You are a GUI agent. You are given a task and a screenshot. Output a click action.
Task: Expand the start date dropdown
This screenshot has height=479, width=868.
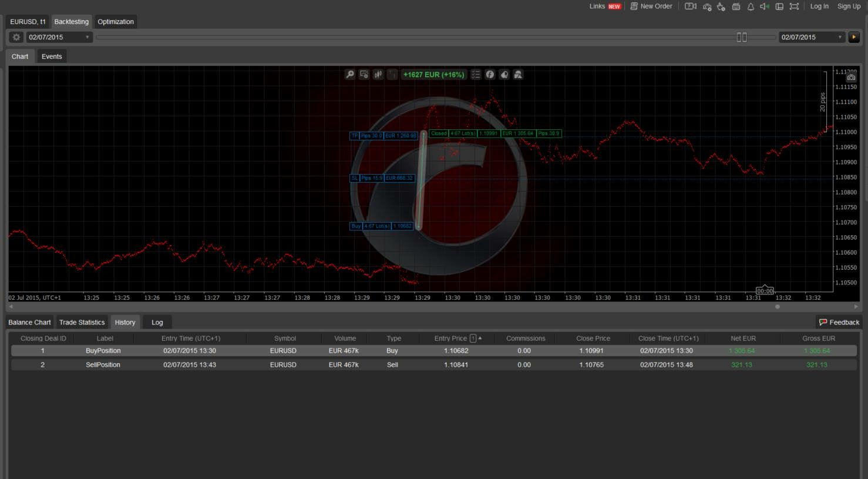point(88,37)
